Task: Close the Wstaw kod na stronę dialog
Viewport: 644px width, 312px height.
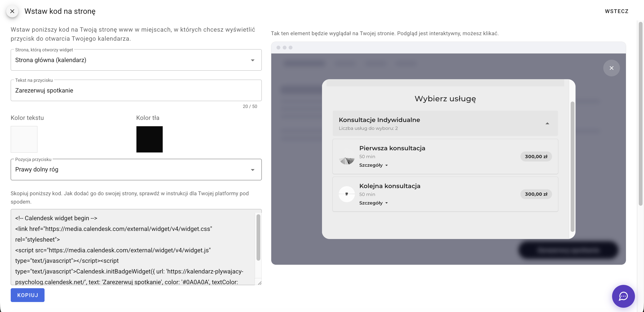Action: tap(12, 11)
